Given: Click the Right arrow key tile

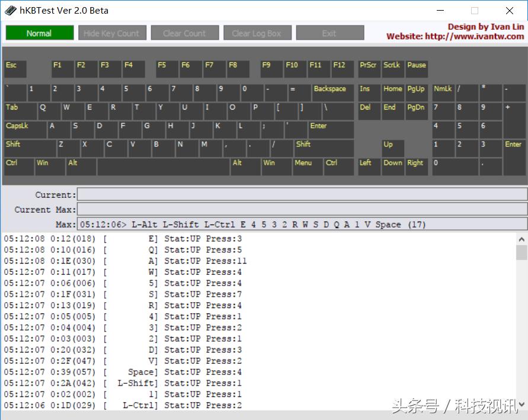Looking at the screenshot, I should point(417,167).
